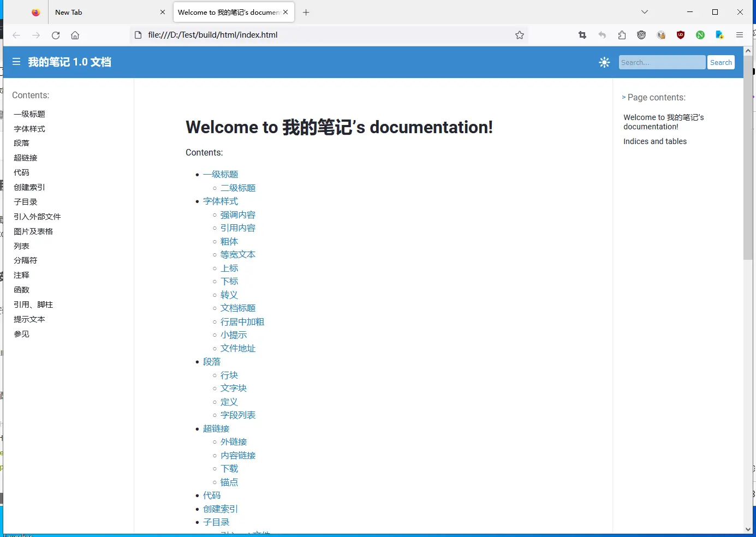Follow the 下载 link in main contents
756x537 pixels.
[x=229, y=468]
